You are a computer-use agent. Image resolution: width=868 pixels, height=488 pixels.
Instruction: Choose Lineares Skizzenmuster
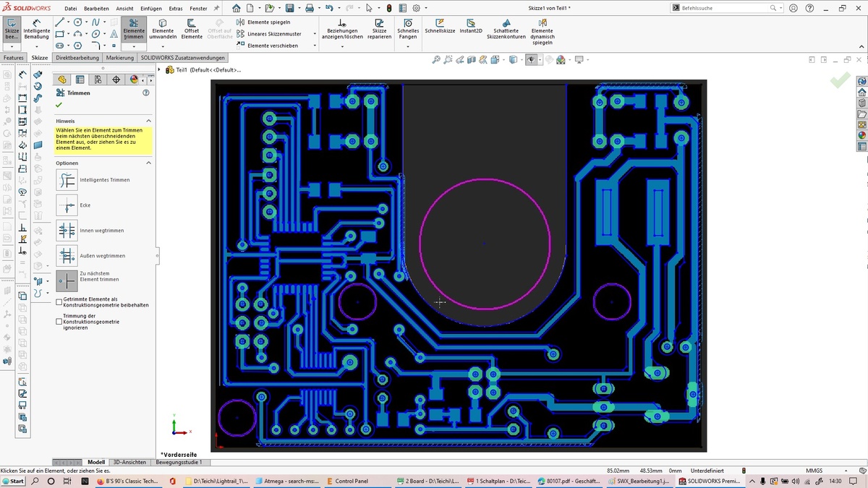coord(269,34)
